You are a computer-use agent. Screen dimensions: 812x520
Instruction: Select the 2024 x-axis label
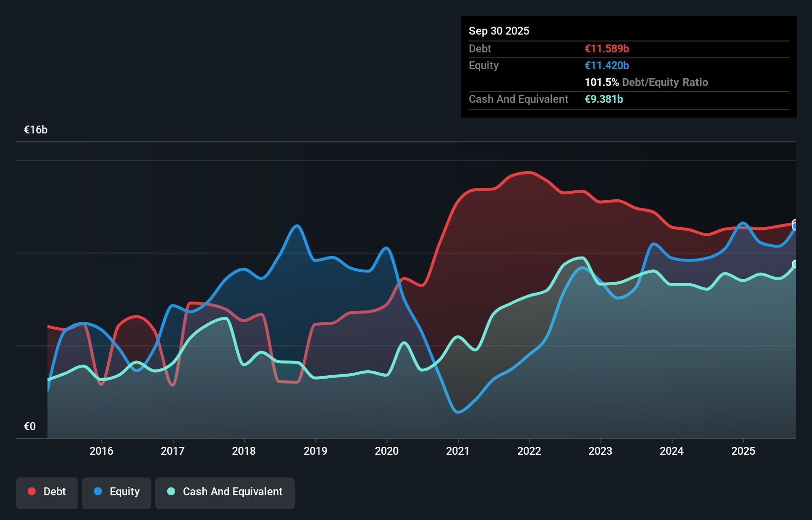tap(672, 451)
